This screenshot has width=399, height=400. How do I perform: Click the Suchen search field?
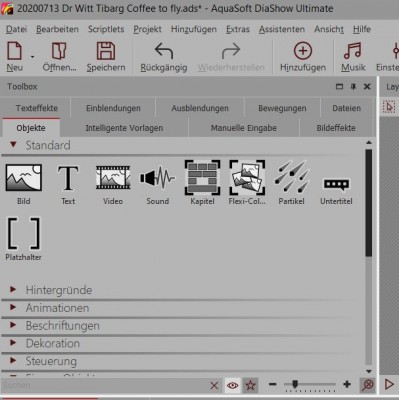pyautogui.click(x=105, y=385)
